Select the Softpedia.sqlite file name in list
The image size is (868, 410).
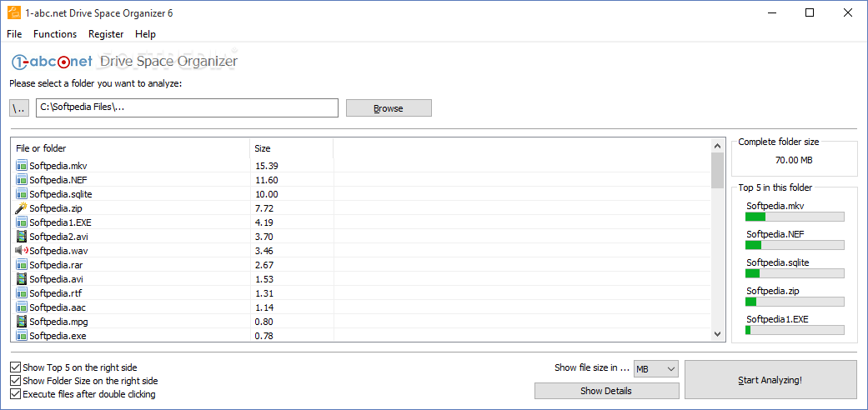coord(61,193)
